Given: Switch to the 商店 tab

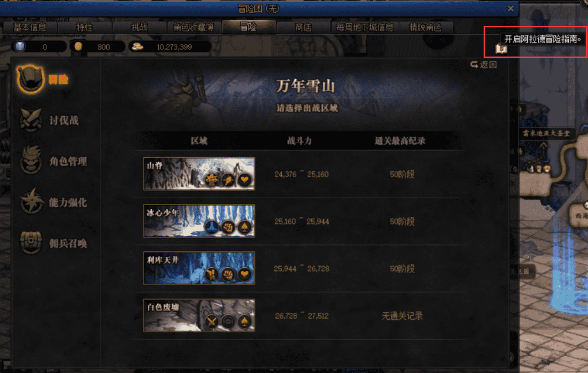Looking at the screenshot, I should coord(303,27).
